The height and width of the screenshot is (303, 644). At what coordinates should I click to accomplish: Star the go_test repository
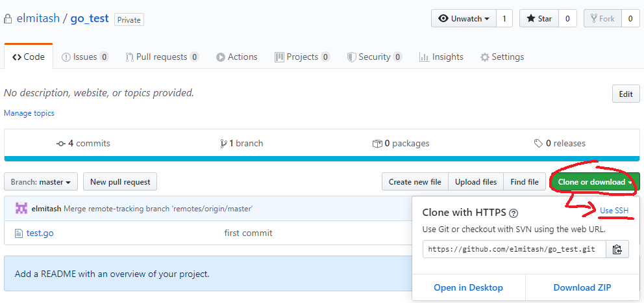click(539, 18)
